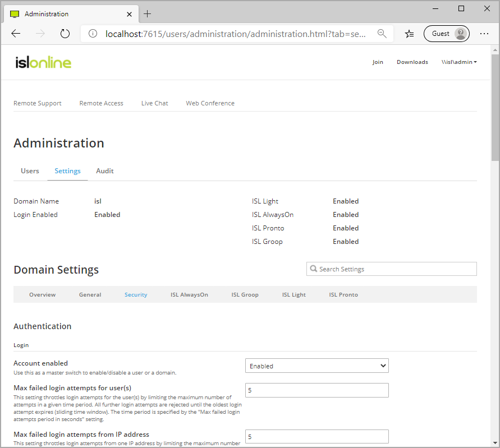Screen dimensions: 500x448
Task: Click the Domain Name value 'isl'
Action: pyautogui.click(x=98, y=201)
